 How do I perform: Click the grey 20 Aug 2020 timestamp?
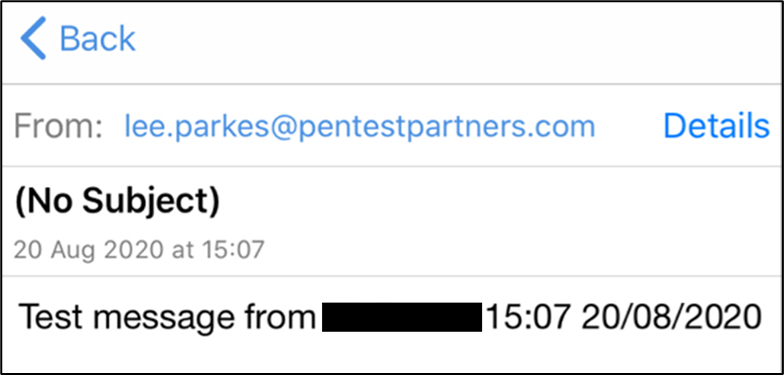pyautogui.click(x=138, y=250)
